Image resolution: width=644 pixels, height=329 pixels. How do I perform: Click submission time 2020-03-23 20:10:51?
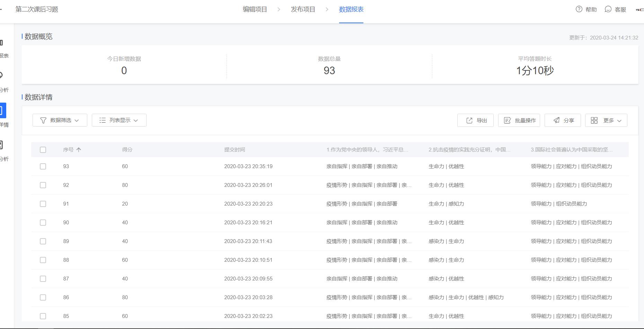(x=248, y=260)
